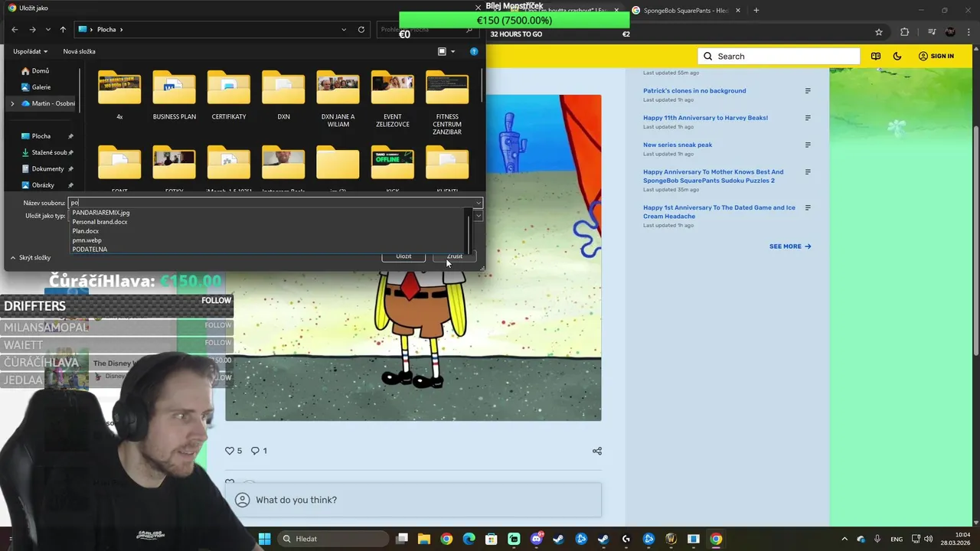The image size is (980, 551).
Task: Select the DXN JANE A WILIAM folder
Action: 338,98
